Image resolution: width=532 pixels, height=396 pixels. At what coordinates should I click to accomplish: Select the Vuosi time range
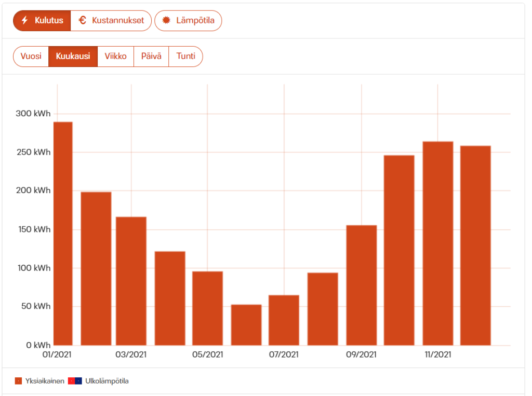click(x=31, y=56)
